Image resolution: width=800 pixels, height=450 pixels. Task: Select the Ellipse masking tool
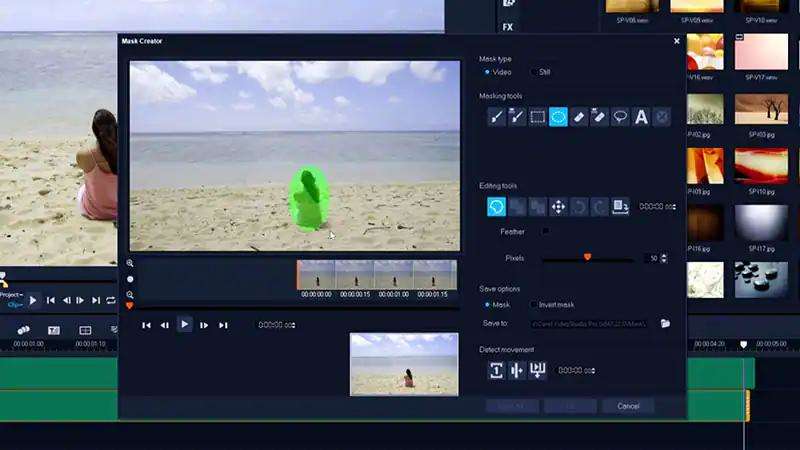point(558,117)
